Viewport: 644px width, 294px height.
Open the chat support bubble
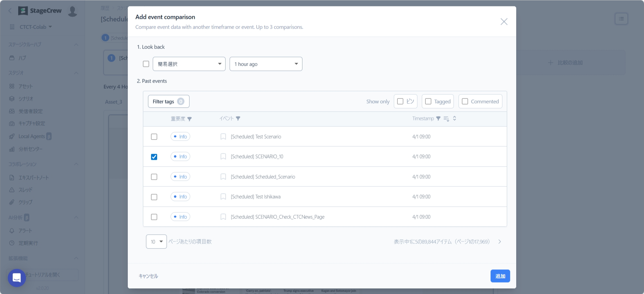[x=17, y=278]
